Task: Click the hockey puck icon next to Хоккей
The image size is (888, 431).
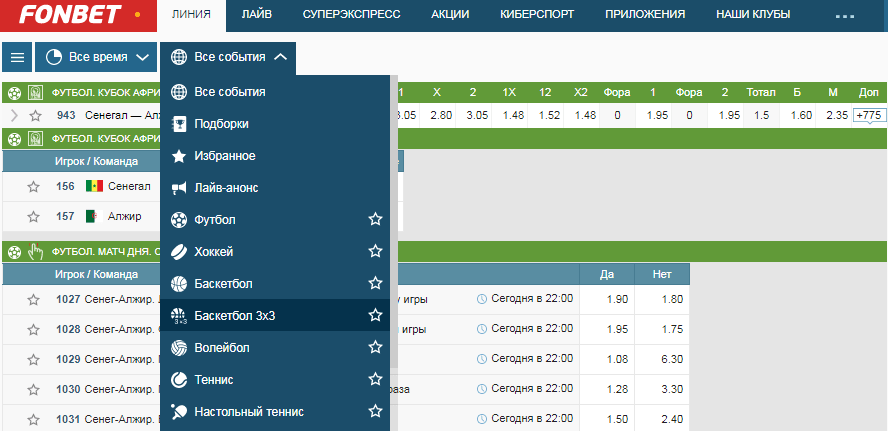Action: [178, 251]
